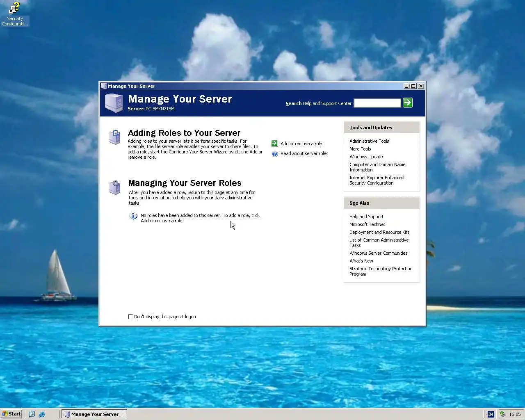
Task: Click the Adding Roles to Your Server icon
Action: coord(114,137)
